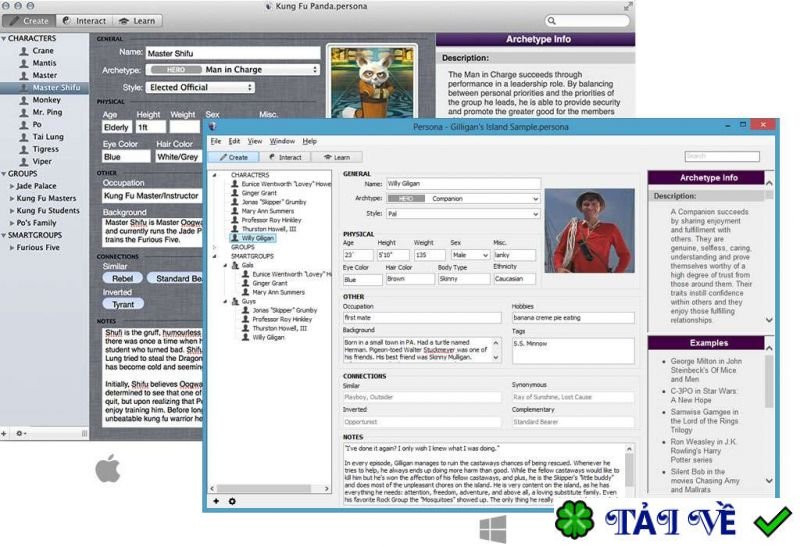
Task: Collapse the Guys smartgroup
Action: tap(225, 302)
